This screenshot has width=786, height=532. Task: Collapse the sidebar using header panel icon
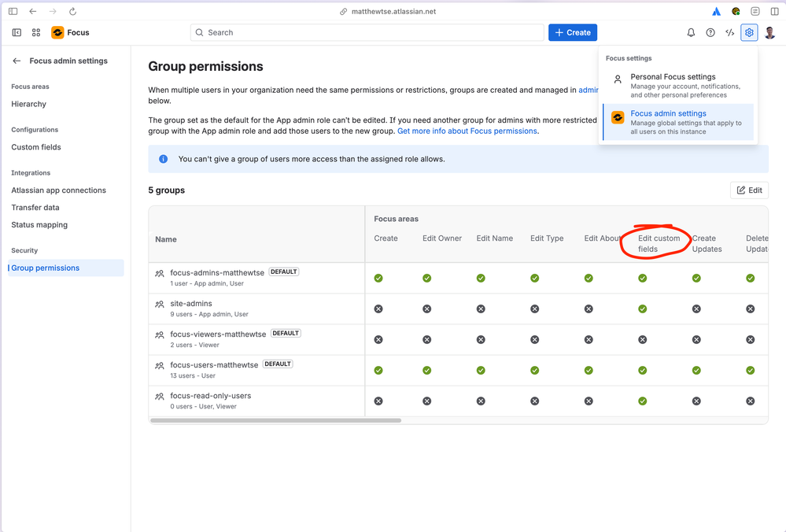point(17,32)
